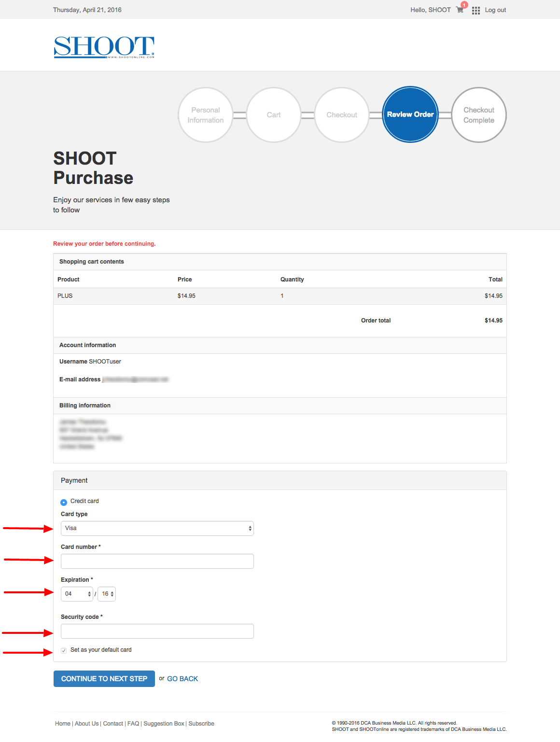The width and height of the screenshot is (560, 742).
Task: Click the SHOOT logo
Action: click(104, 47)
